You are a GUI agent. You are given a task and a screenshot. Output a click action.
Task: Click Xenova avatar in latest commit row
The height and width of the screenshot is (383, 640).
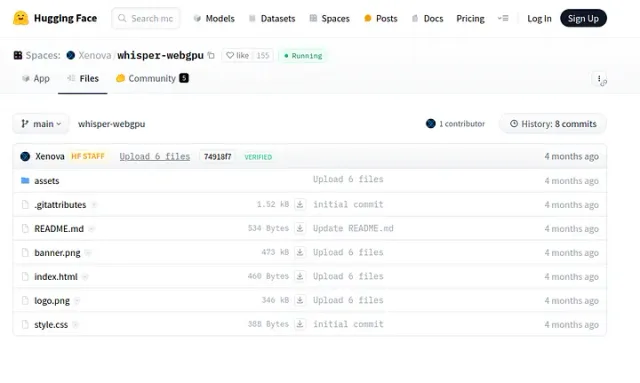pos(25,156)
